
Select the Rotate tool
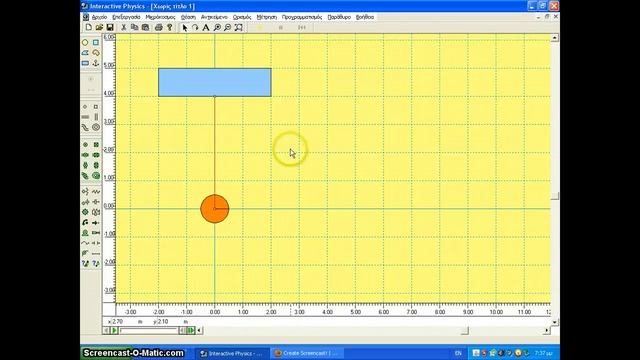[195, 27]
